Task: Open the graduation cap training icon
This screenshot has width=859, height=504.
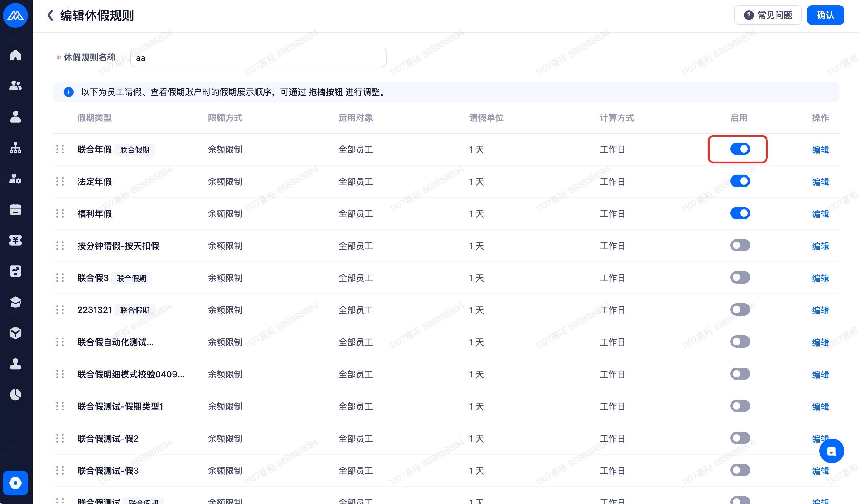Action: point(15,302)
